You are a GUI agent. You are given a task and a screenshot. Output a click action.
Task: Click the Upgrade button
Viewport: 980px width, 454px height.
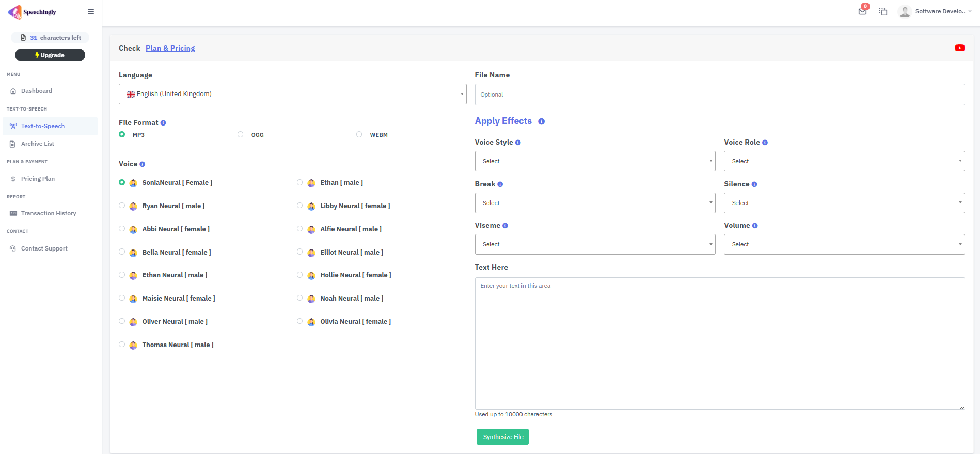coord(50,55)
